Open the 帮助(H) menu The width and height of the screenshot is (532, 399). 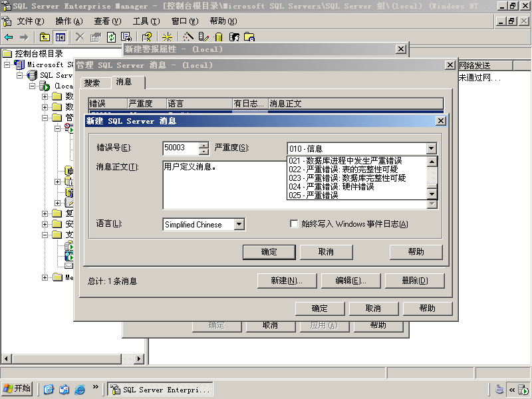pyautogui.click(x=223, y=21)
